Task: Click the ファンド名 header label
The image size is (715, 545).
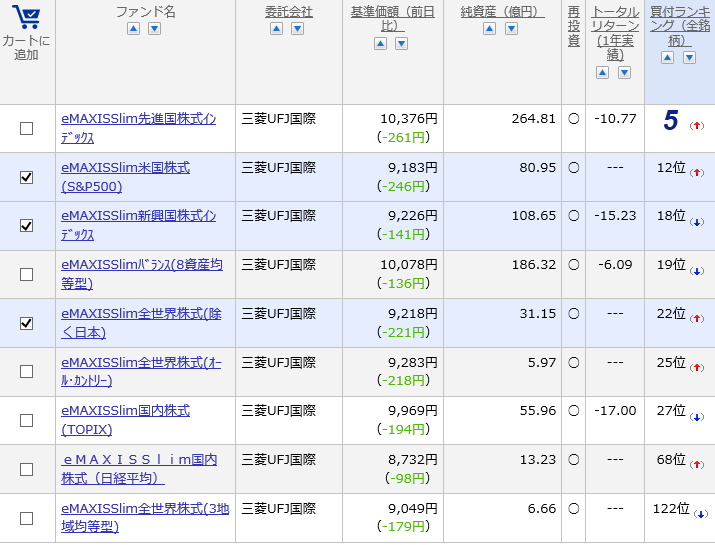Action: tap(145, 12)
